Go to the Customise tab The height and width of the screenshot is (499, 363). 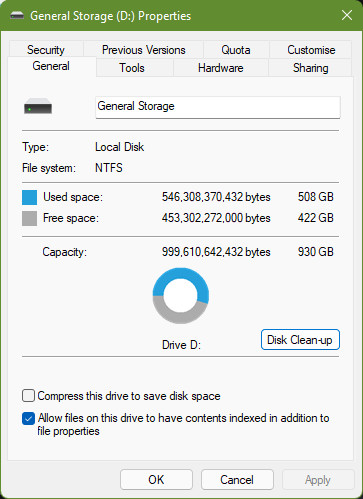(311, 50)
